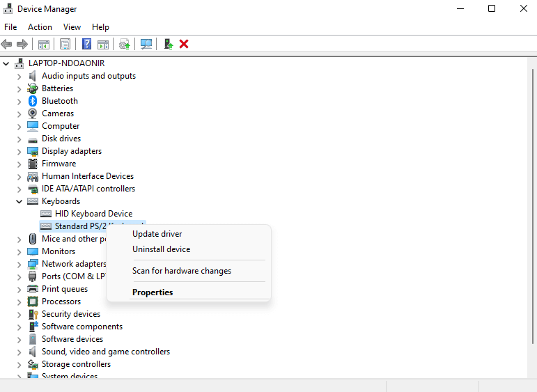The width and height of the screenshot is (537, 392).
Task: Click the HID Keyboard Device icon
Action: [46, 214]
